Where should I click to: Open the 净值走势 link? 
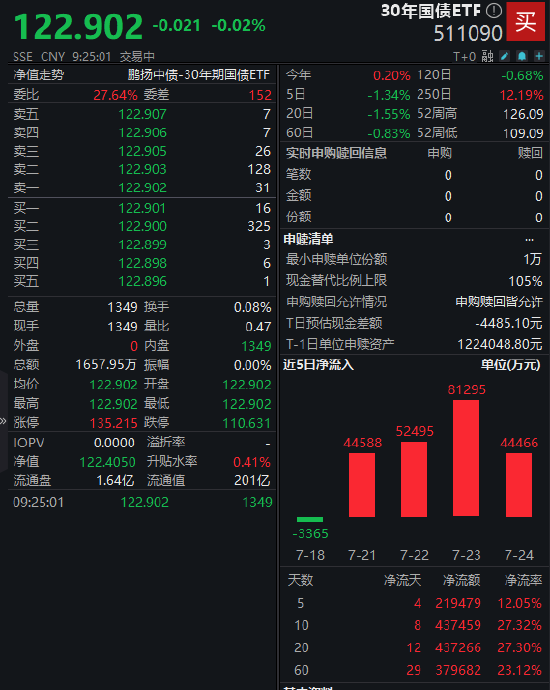click(x=39, y=75)
